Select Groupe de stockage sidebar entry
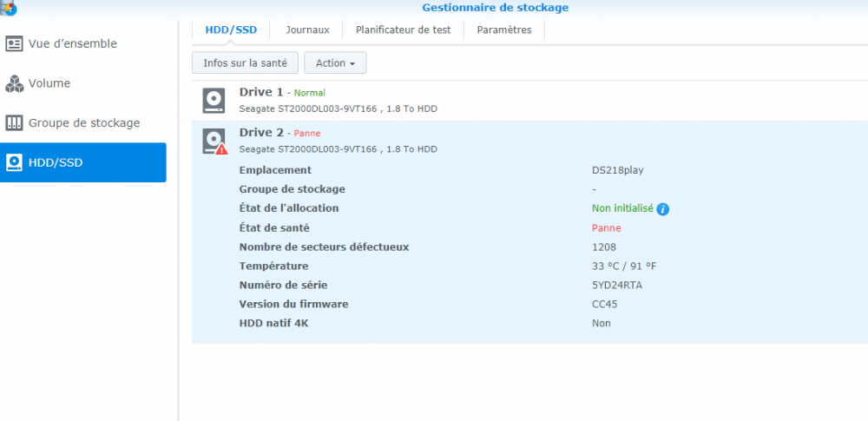 coord(83,123)
